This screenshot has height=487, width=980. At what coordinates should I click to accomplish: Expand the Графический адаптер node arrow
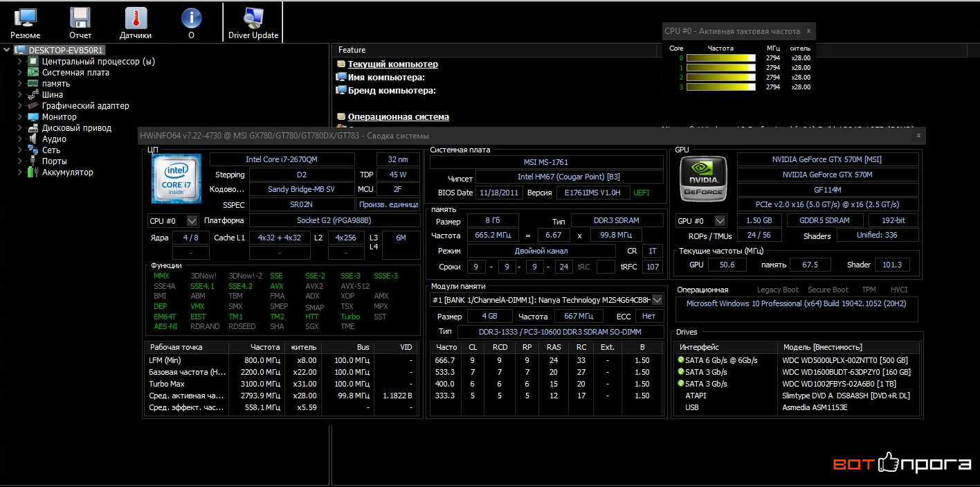20,105
